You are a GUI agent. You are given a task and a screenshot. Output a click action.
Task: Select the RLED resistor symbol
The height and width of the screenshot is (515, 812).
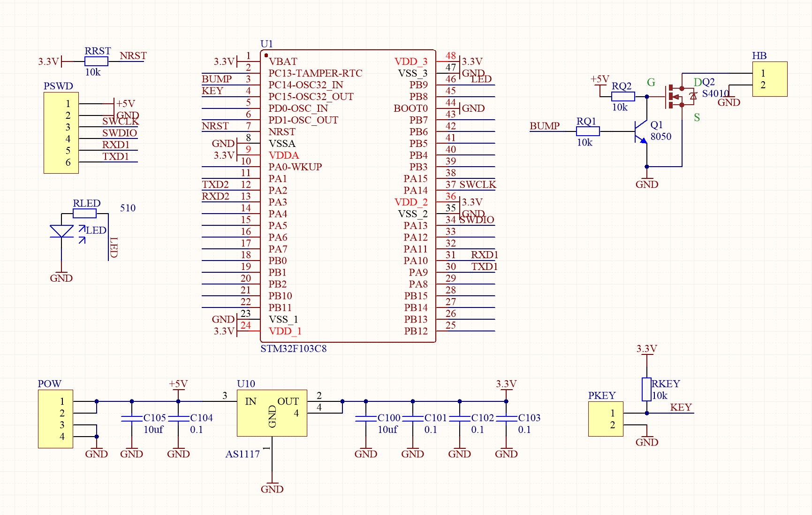(x=84, y=214)
